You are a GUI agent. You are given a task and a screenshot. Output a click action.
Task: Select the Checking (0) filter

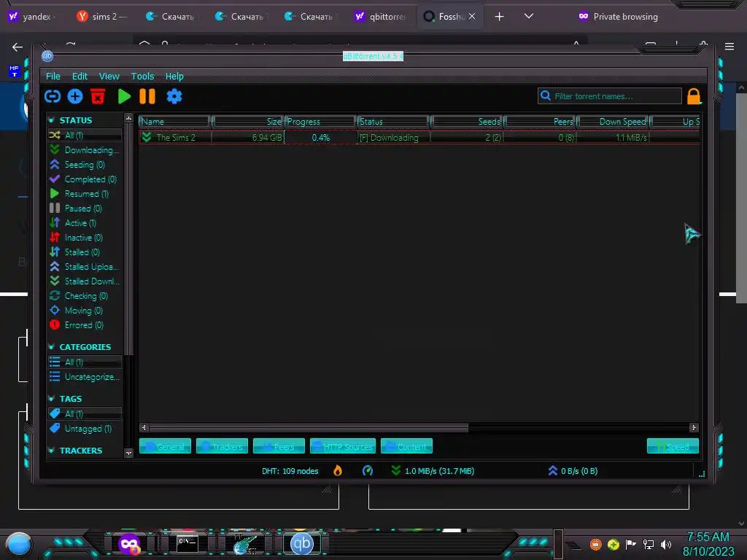[x=85, y=296]
